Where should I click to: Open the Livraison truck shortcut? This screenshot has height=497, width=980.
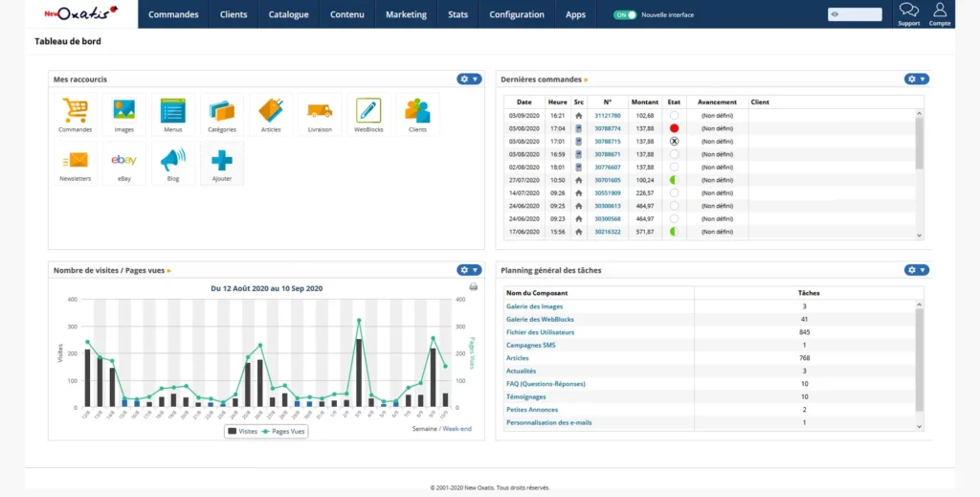pos(320,114)
